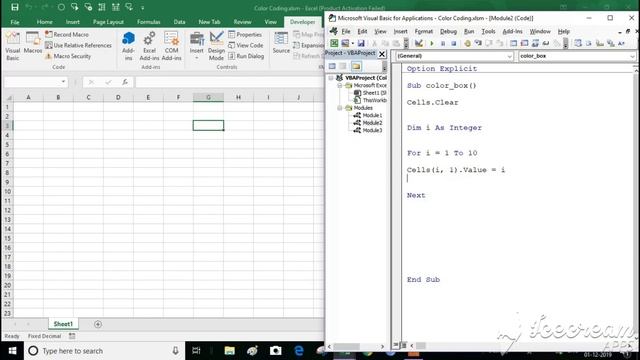The width and height of the screenshot is (640, 360).
Task: Open Locals Window from the toolbar
Action: coord(513,43)
